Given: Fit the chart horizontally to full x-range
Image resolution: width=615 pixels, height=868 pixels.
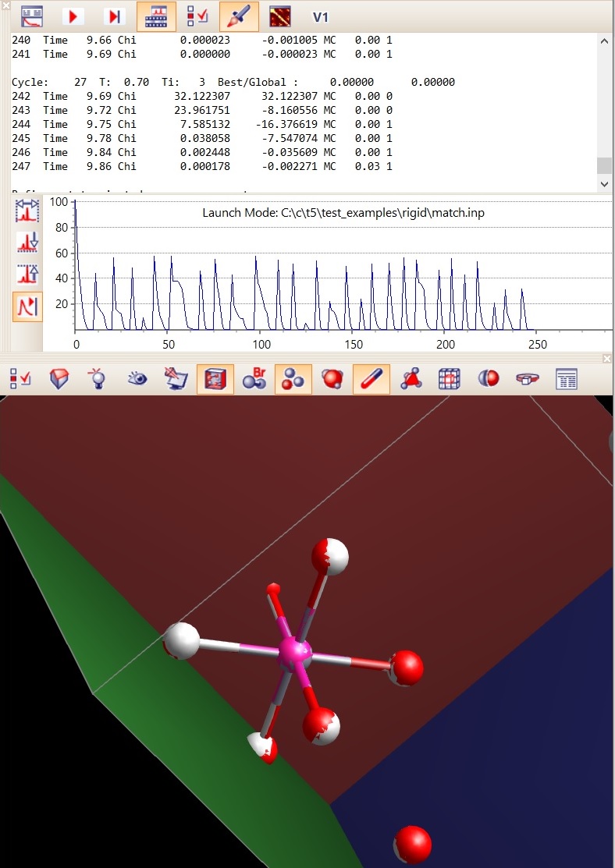Looking at the screenshot, I should [x=27, y=211].
